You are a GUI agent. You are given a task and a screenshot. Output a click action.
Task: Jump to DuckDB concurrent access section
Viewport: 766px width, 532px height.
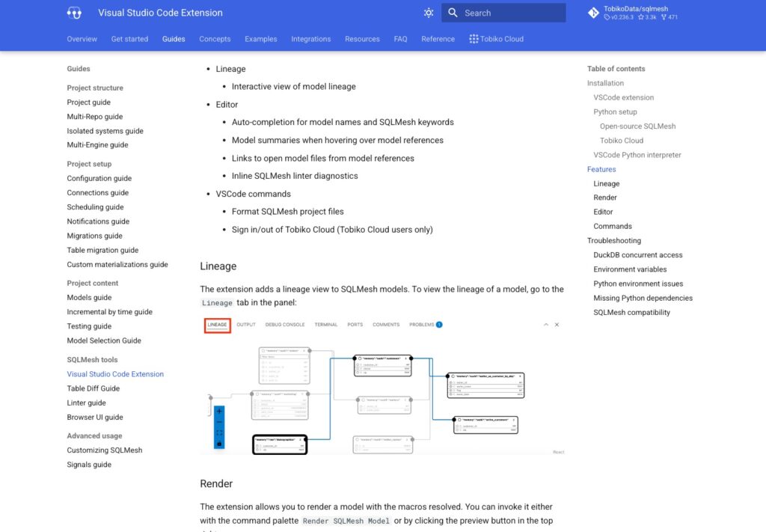[x=637, y=255]
